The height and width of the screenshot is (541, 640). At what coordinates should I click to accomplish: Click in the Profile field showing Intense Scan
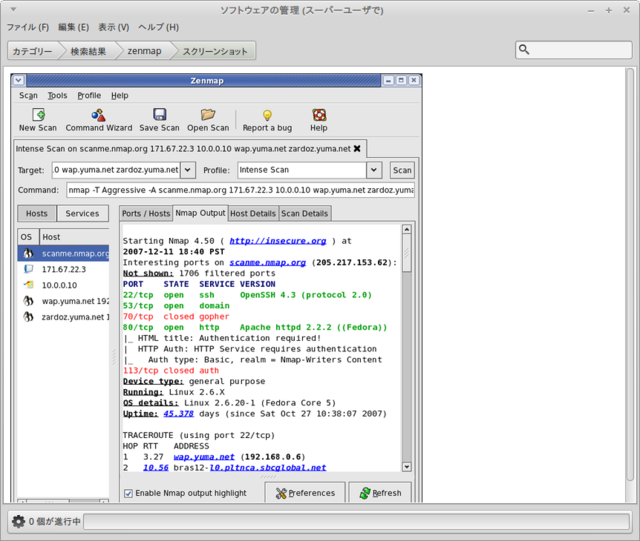[x=302, y=170]
